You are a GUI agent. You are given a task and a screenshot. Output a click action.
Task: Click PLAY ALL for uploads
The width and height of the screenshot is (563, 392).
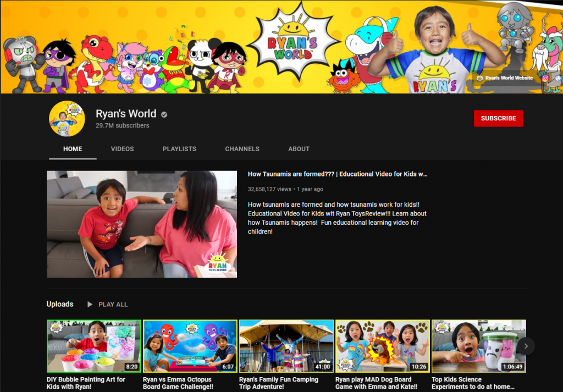(x=113, y=305)
